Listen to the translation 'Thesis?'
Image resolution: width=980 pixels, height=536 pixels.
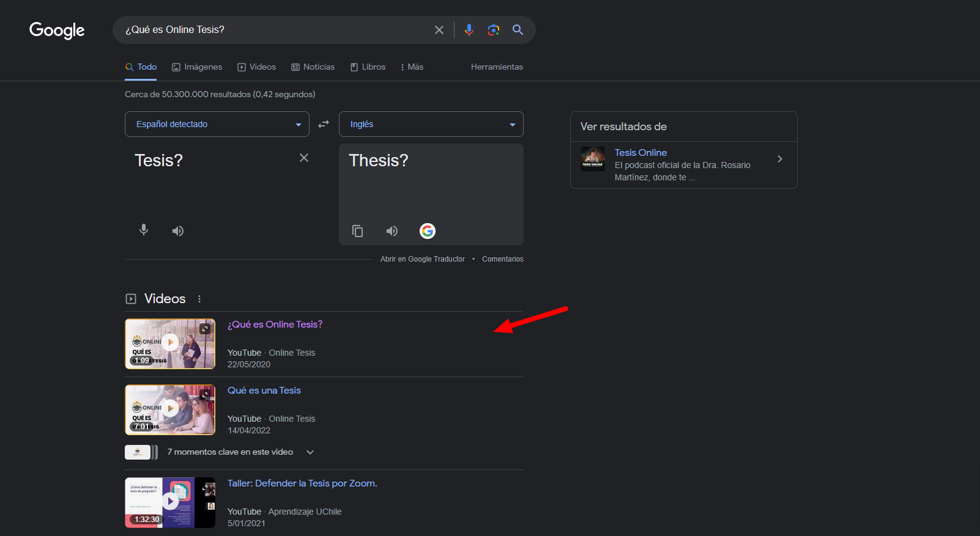(x=392, y=231)
